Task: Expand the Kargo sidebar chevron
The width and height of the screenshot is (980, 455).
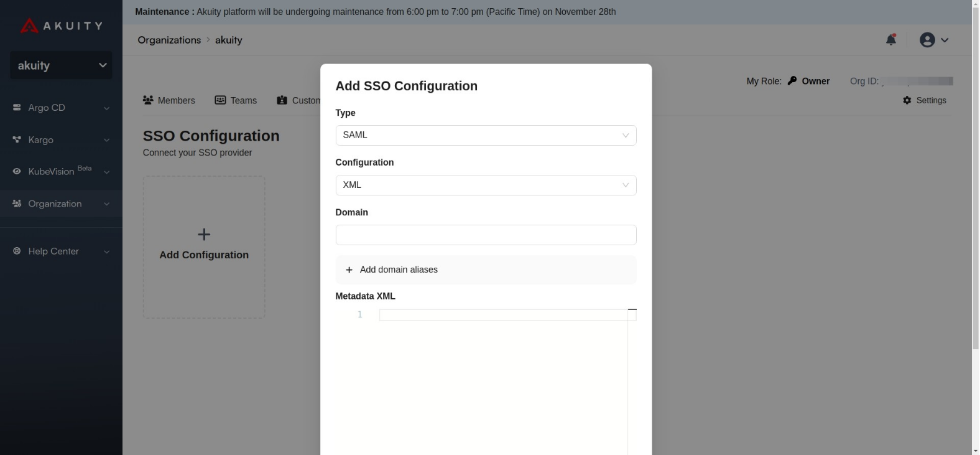Action: [x=106, y=140]
